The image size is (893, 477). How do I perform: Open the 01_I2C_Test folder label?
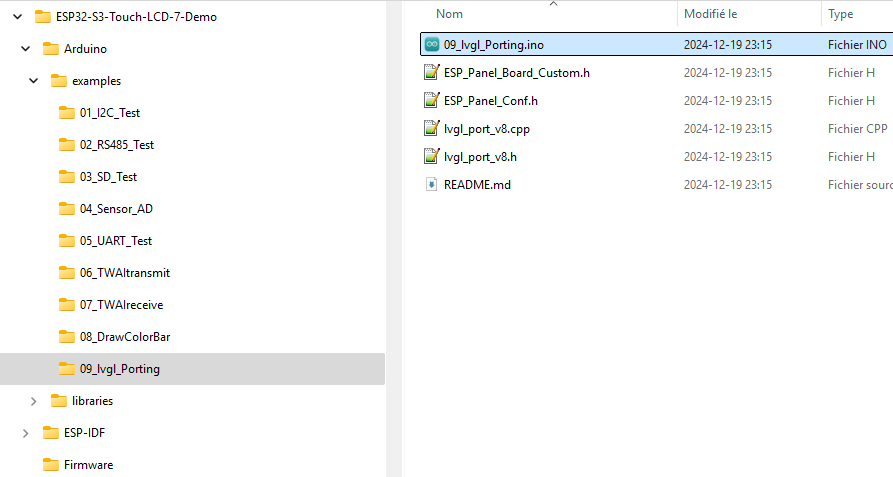tap(110, 113)
